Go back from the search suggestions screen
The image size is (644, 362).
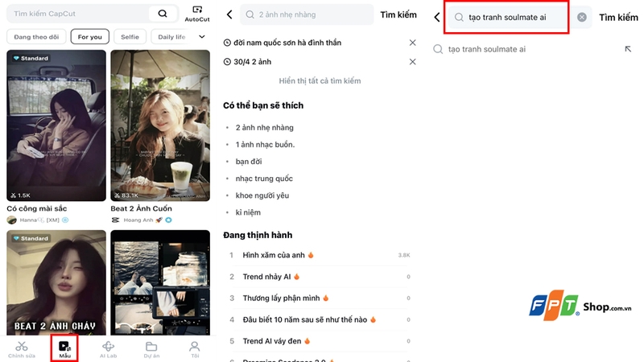229,14
